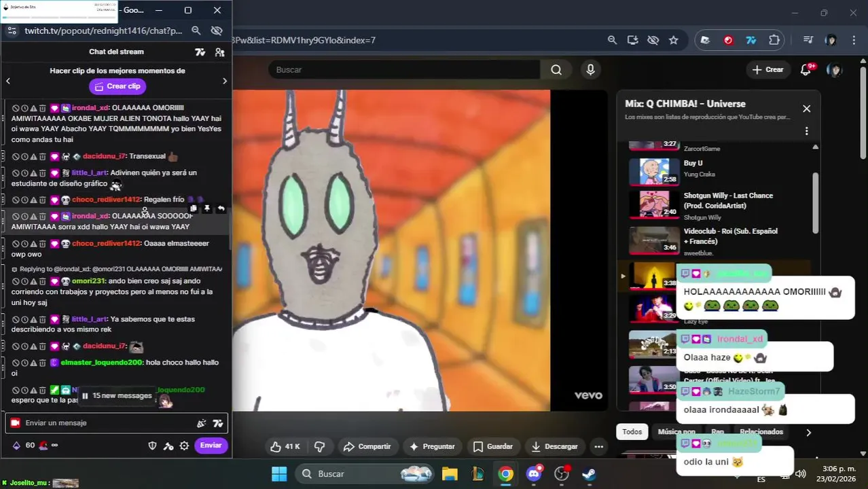This screenshot has width=868, height=489.
Task: Click the purple Enviar button
Action: click(x=211, y=446)
